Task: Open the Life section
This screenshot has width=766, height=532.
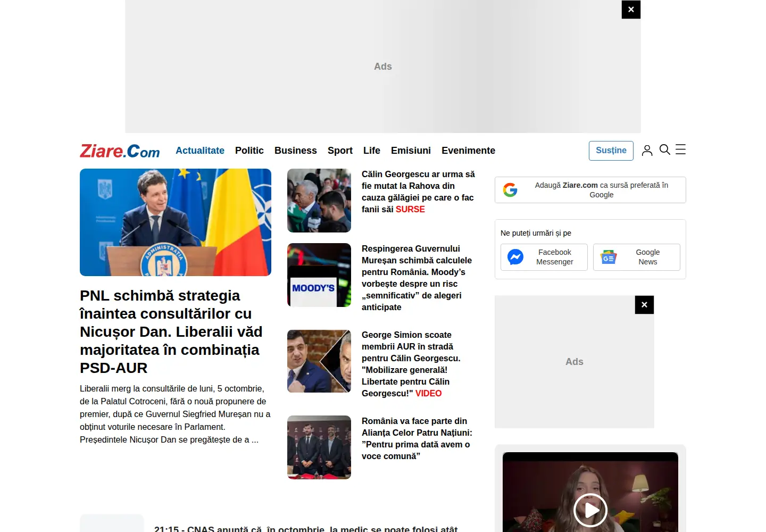Action: point(372,151)
